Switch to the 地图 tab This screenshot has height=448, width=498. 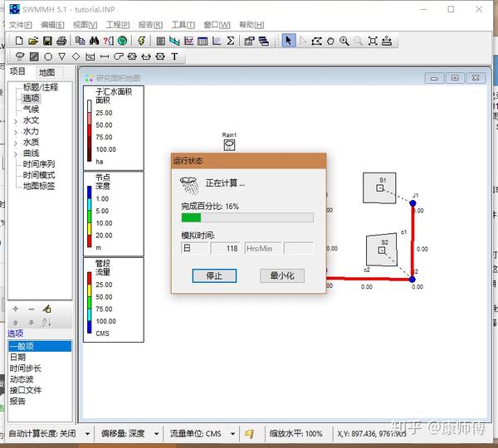[x=46, y=73]
